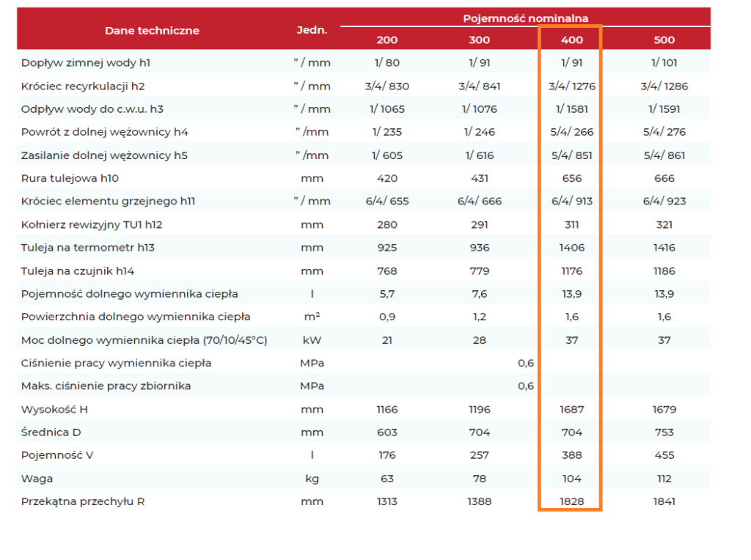Click the 'Dane techniczne' header cell
This screenshot has height=560, width=751.
(152, 30)
